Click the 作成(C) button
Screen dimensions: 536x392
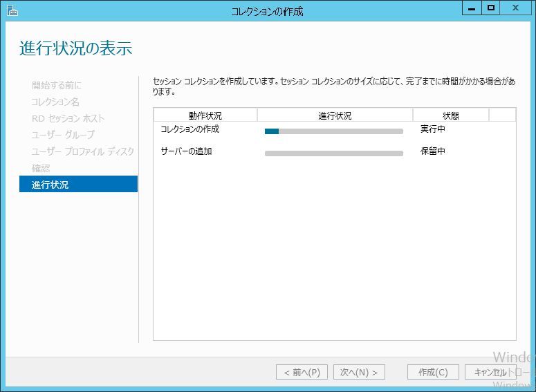[x=433, y=372]
